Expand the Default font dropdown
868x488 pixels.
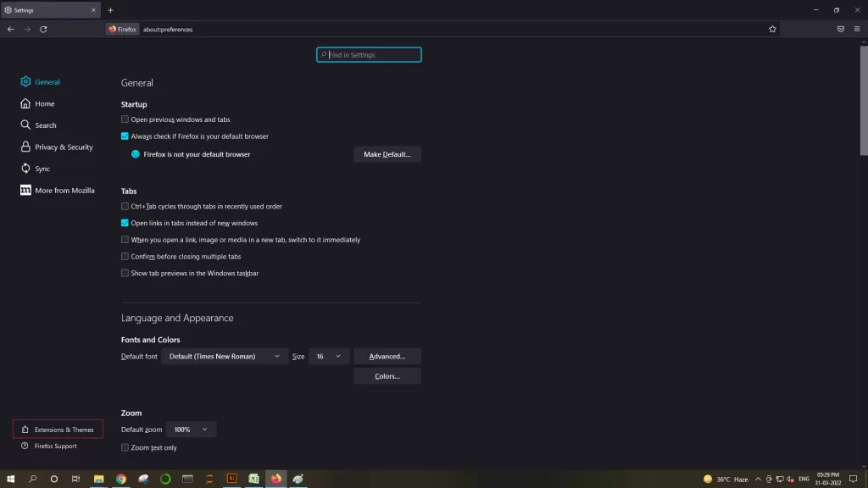pyautogui.click(x=224, y=357)
